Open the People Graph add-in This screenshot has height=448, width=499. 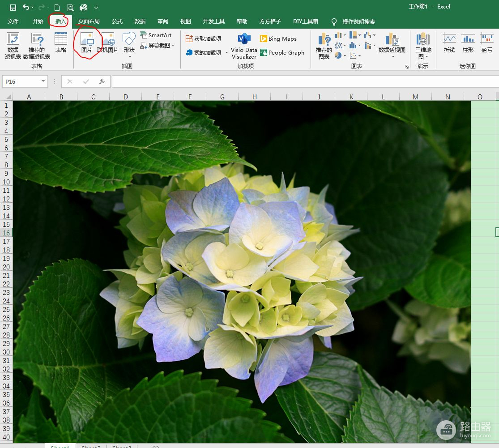point(282,52)
